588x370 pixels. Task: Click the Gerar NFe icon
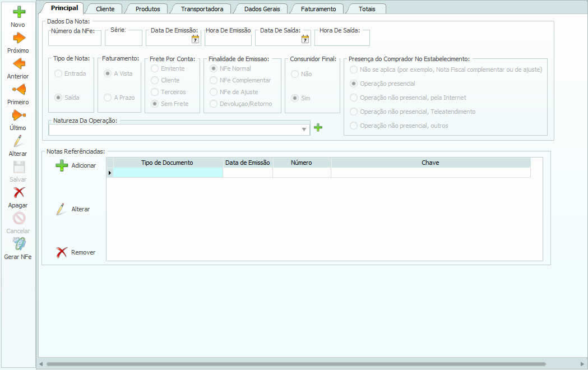click(x=18, y=244)
